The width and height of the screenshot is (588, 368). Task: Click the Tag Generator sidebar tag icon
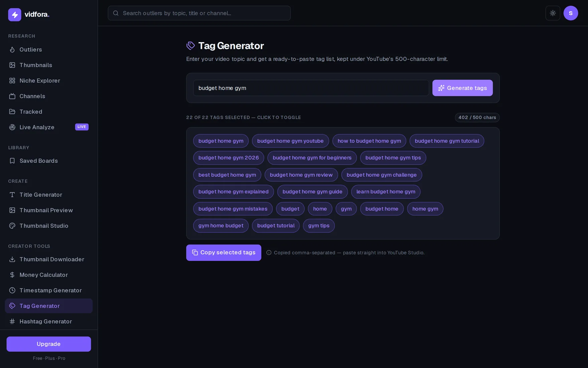(x=12, y=306)
